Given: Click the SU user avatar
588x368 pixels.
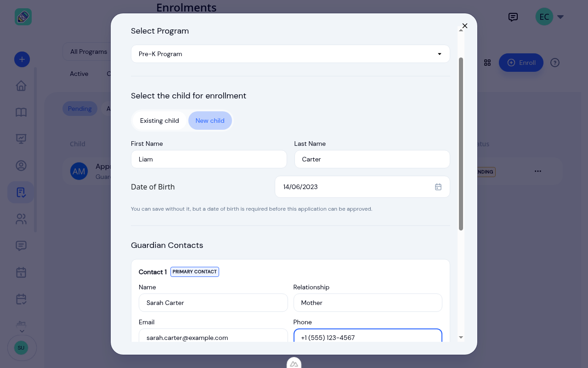Looking at the screenshot, I should pos(21,348).
